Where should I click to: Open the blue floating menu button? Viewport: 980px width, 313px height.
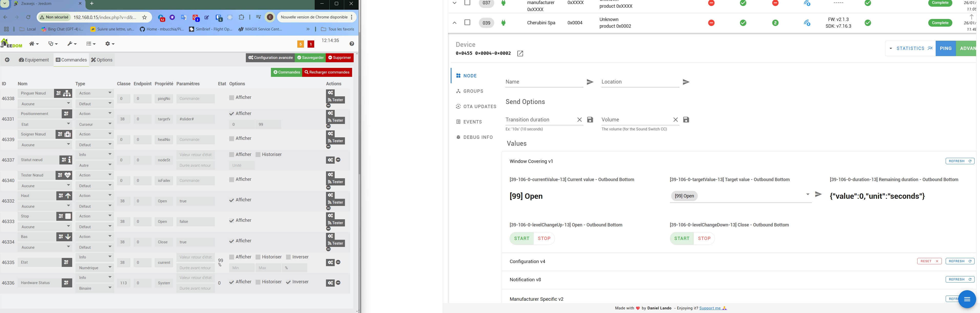[967, 299]
